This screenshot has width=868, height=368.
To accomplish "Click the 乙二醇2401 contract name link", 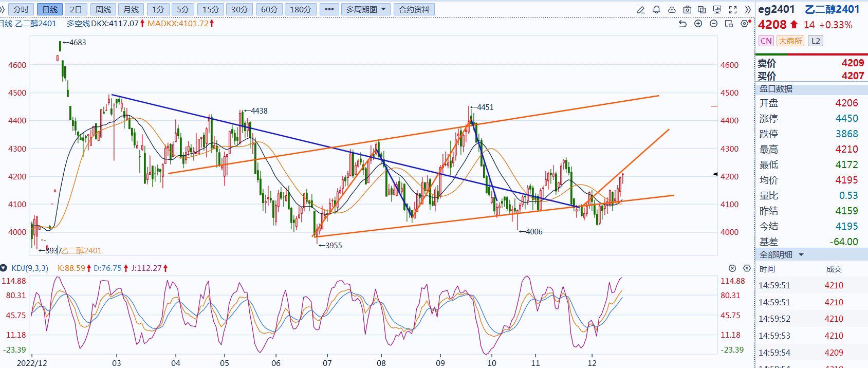I will 832,9.
